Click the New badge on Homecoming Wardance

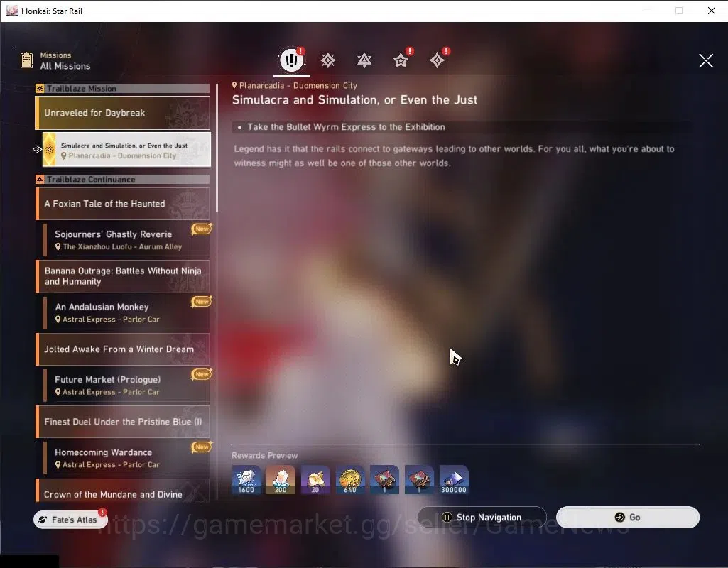(202, 447)
